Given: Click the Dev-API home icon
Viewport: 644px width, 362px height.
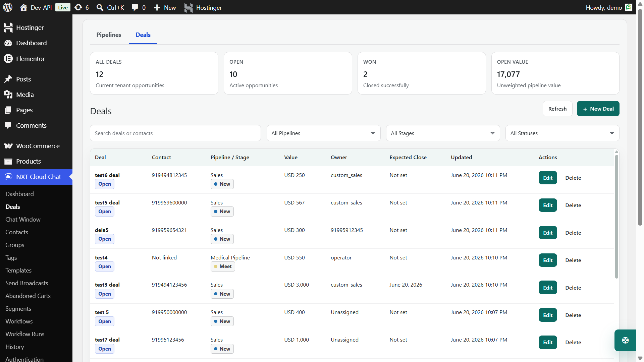Looking at the screenshot, I should tap(23, 7).
